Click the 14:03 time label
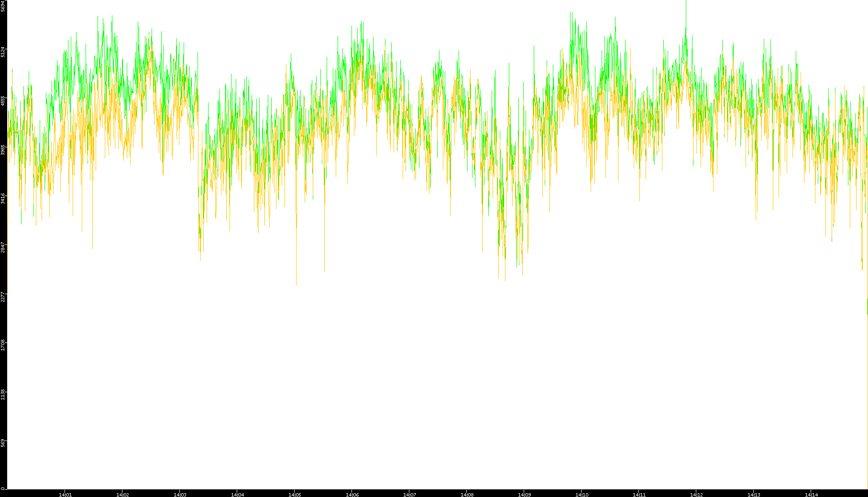The height and width of the screenshot is (497, 868). click(180, 495)
